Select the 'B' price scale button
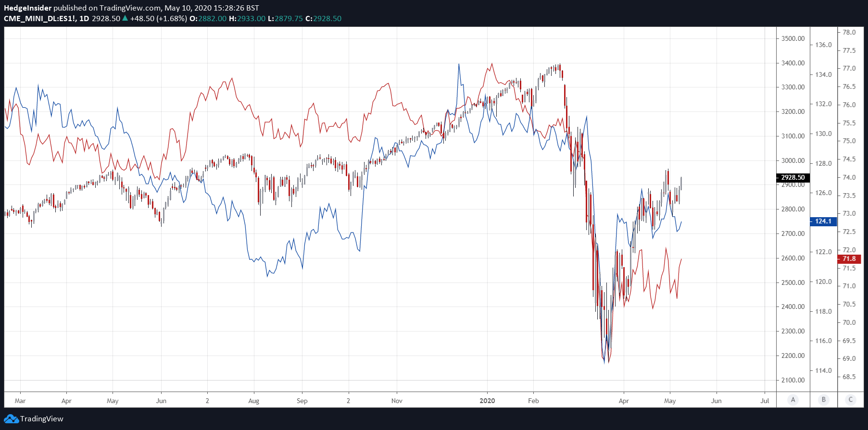The height and width of the screenshot is (430, 868). click(x=823, y=399)
